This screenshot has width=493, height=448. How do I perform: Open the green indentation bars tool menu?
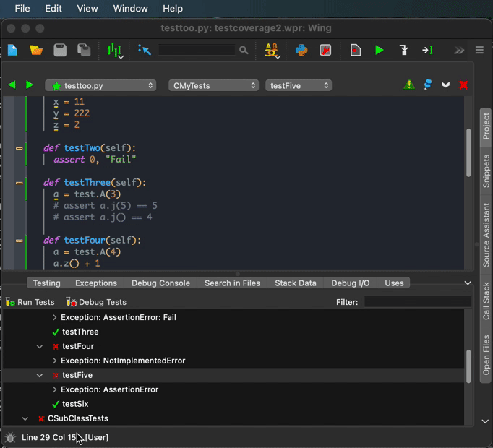pos(115,51)
